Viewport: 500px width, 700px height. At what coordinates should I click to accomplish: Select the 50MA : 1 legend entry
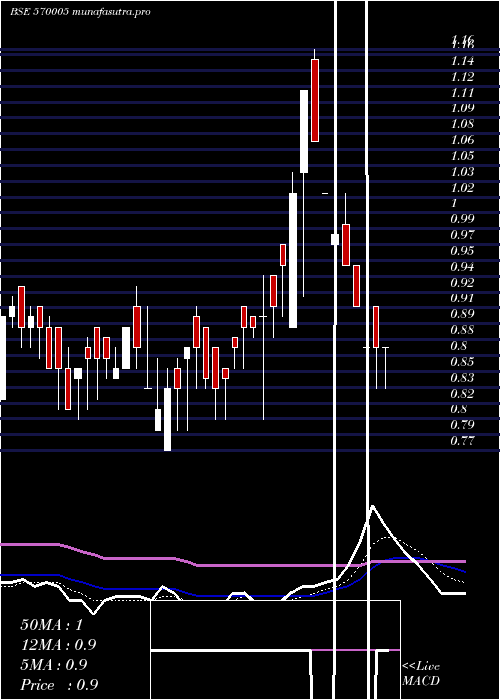pos(51,625)
